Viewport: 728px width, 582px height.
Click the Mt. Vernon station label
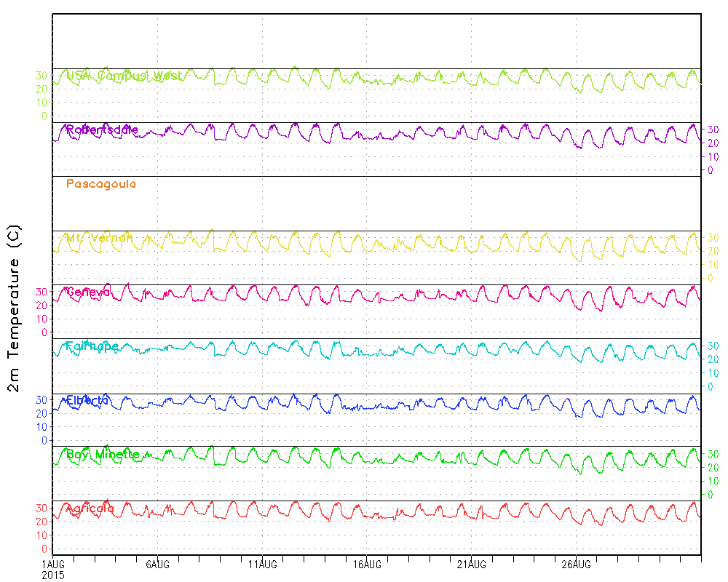(99, 238)
